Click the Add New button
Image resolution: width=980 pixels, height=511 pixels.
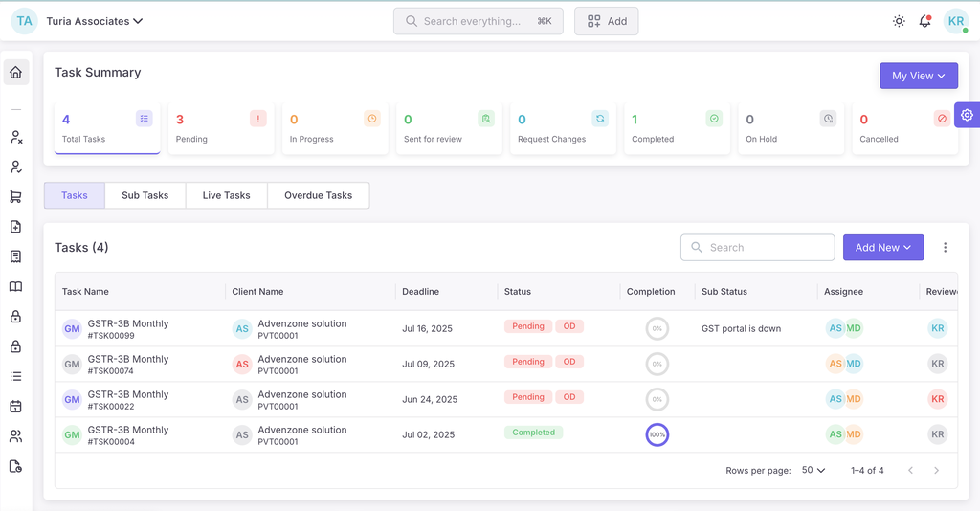tap(882, 248)
